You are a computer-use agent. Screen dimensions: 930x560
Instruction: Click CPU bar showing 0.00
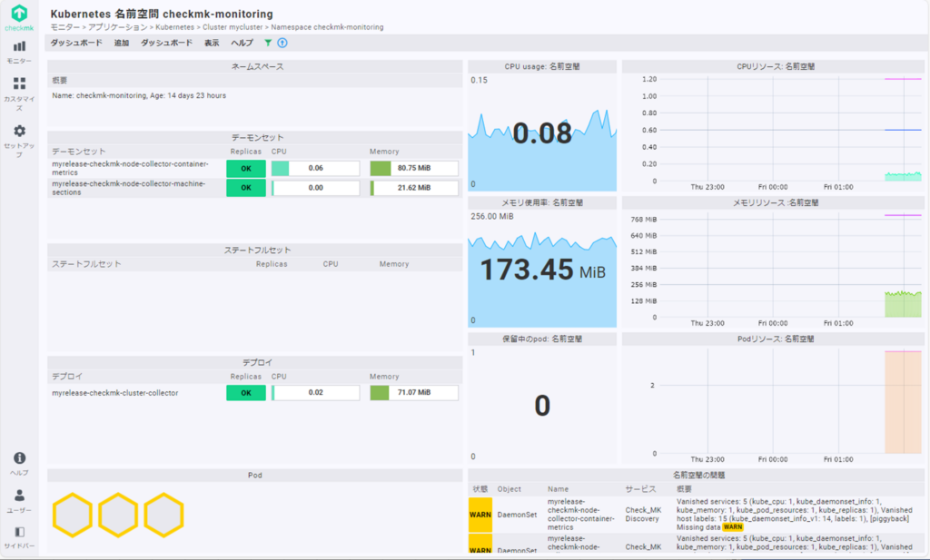click(x=315, y=188)
